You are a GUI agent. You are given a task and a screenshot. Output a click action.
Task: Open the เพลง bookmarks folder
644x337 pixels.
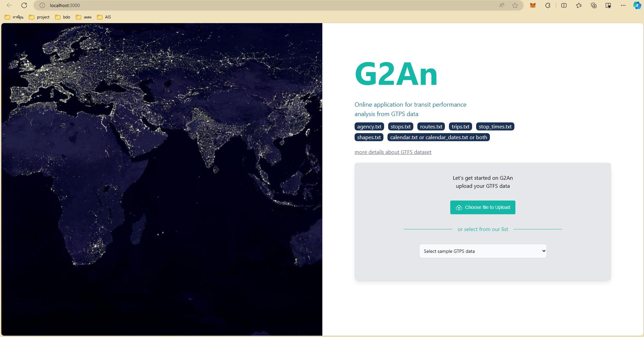[x=84, y=17]
